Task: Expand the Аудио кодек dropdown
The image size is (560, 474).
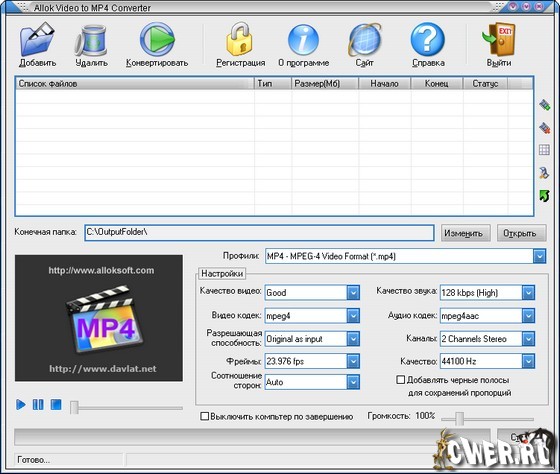Action: tap(528, 316)
